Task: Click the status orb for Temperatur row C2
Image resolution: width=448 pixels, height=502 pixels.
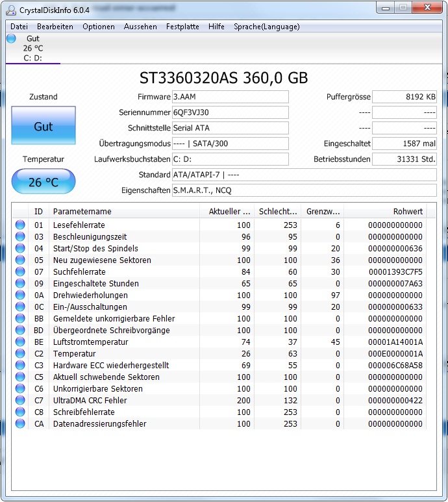Action: 20,353
